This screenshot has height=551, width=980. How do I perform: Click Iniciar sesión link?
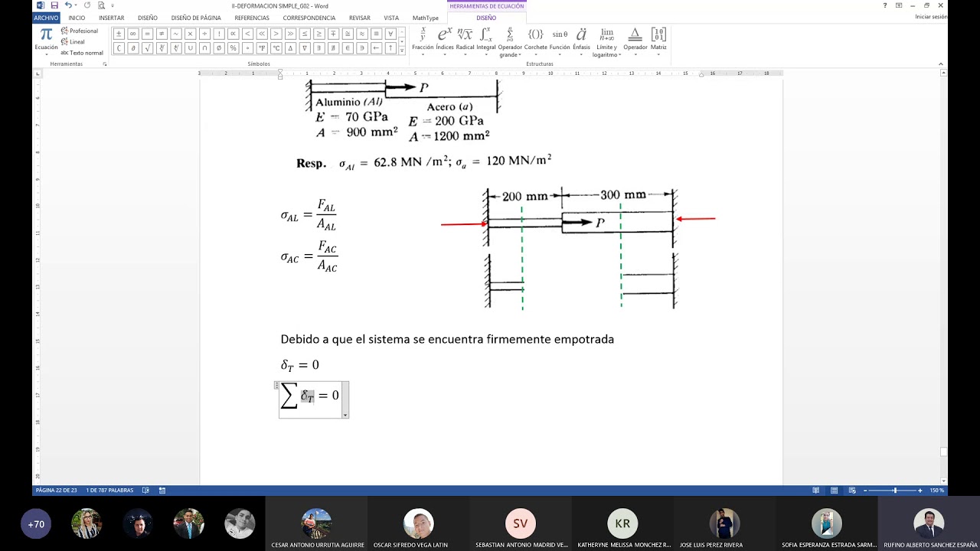931,17
